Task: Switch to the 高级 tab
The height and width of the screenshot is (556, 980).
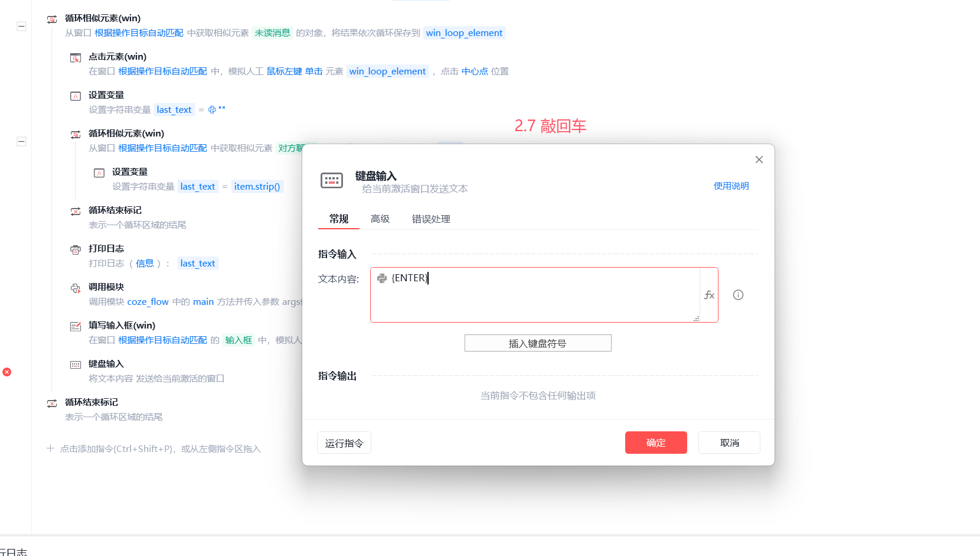Action: coord(380,219)
